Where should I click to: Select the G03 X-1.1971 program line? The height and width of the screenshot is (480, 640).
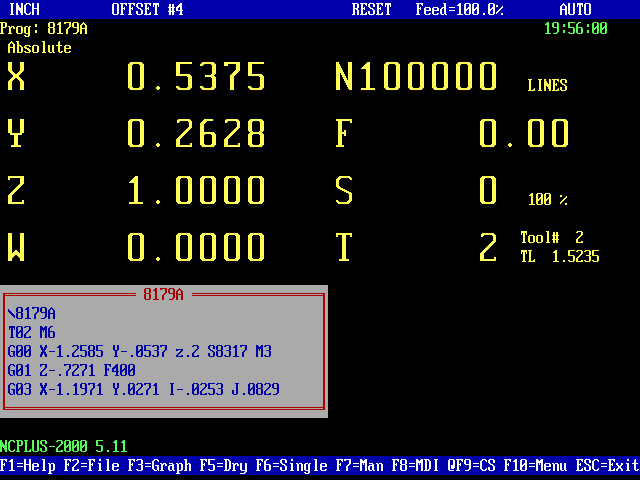[x=144, y=389]
